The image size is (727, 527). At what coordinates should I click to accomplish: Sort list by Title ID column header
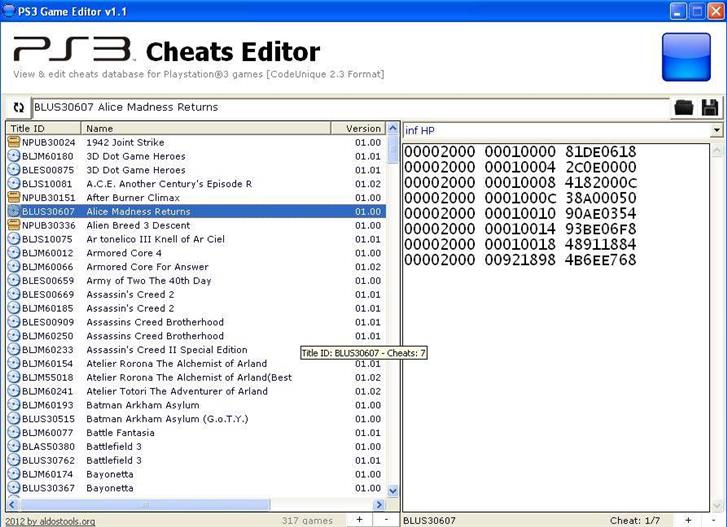(x=44, y=128)
